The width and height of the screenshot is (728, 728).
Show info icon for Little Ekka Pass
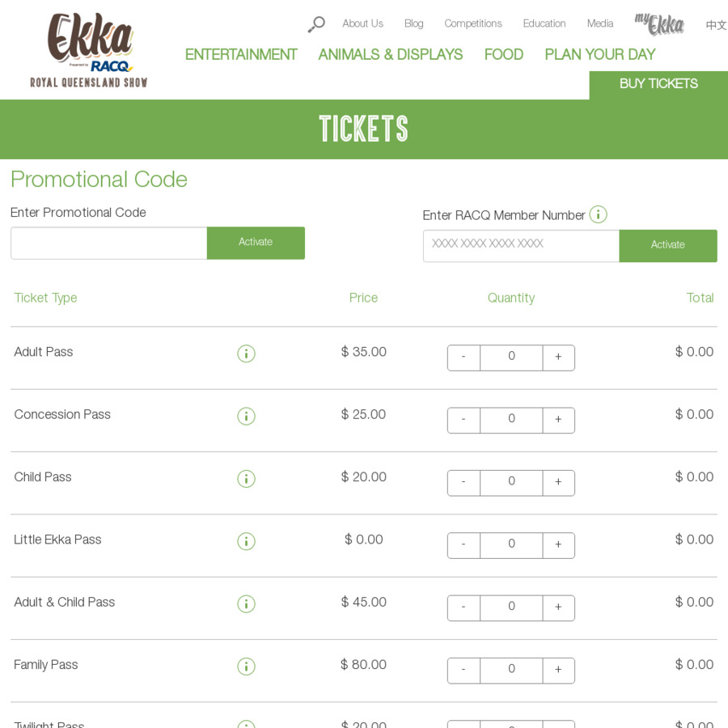(x=246, y=541)
